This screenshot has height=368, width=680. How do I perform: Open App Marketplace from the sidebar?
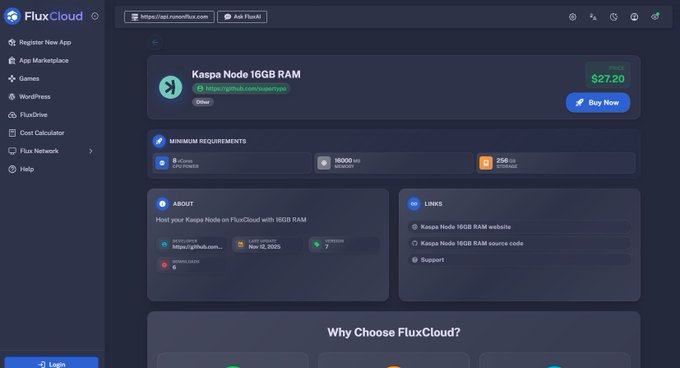pyautogui.click(x=44, y=61)
